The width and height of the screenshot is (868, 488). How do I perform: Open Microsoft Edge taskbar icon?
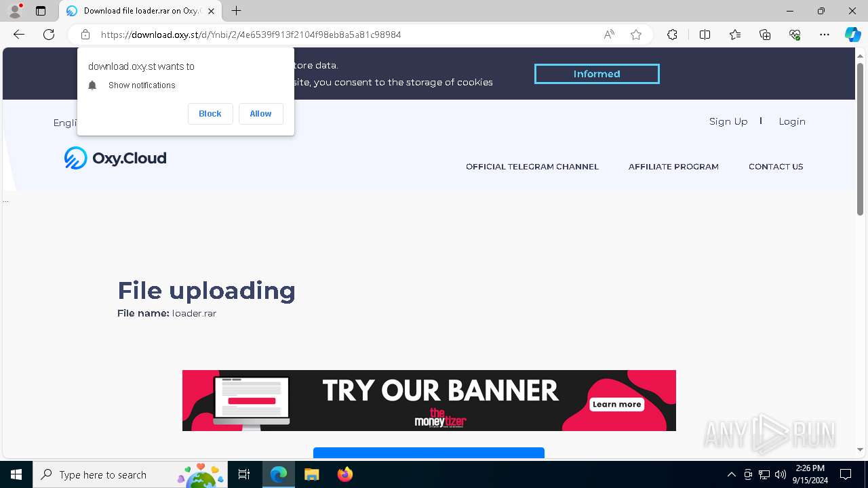pos(279,474)
